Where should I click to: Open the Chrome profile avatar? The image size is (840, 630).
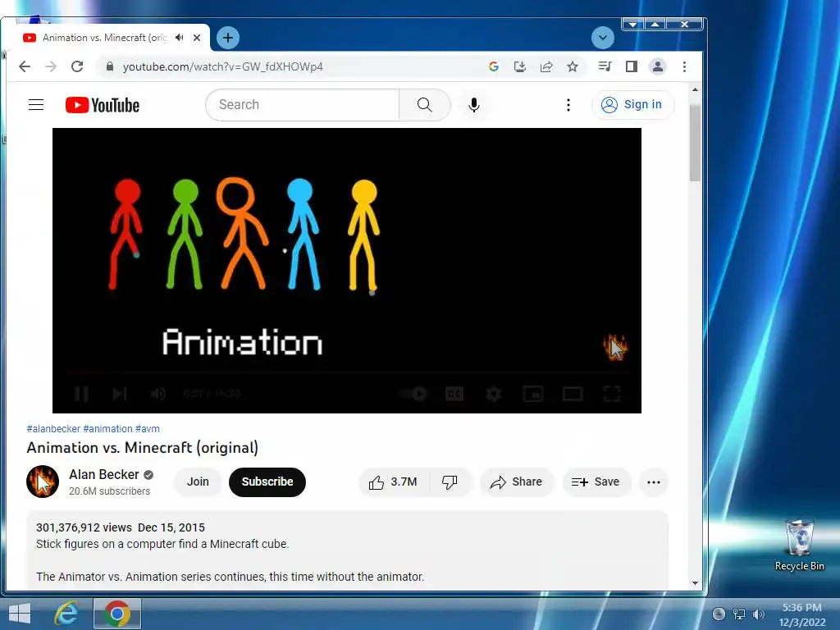[657, 66]
